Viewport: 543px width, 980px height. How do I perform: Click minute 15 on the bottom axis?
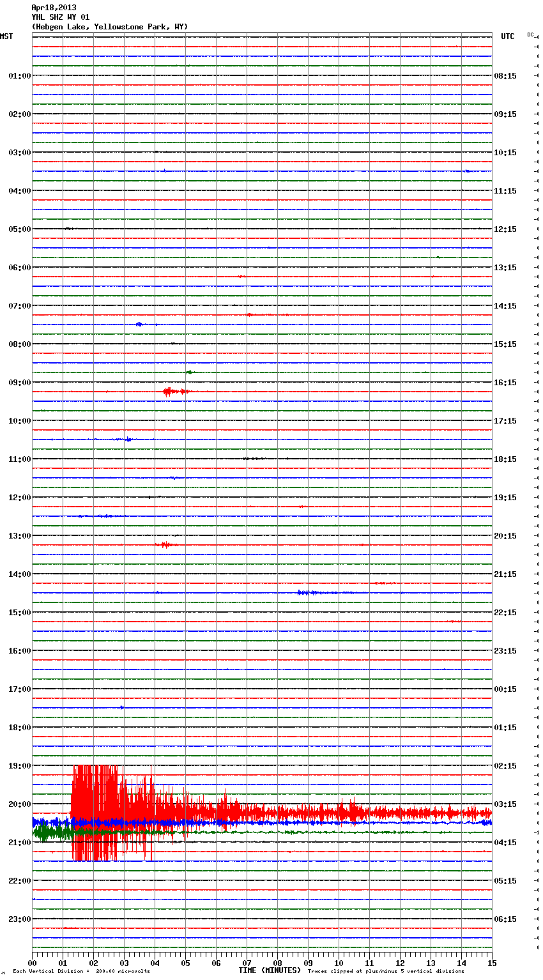pyautogui.click(x=492, y=963)
